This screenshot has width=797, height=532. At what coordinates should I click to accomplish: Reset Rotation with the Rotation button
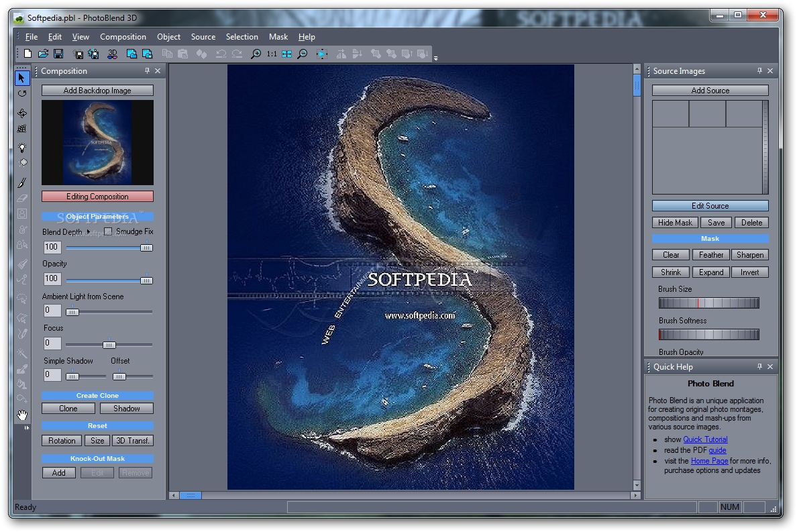click(62, 441)
